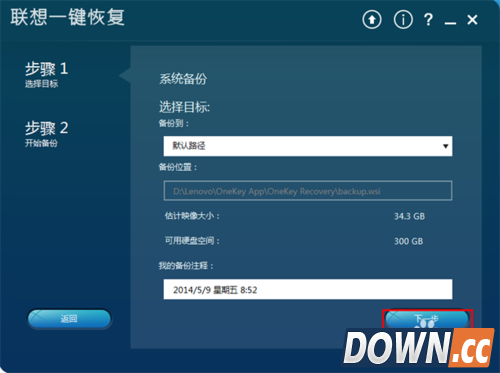Click the backup path field D:\Lenovo\OneKey App
Viewport: 500px width, 373px height.
(x=308, y=191)
